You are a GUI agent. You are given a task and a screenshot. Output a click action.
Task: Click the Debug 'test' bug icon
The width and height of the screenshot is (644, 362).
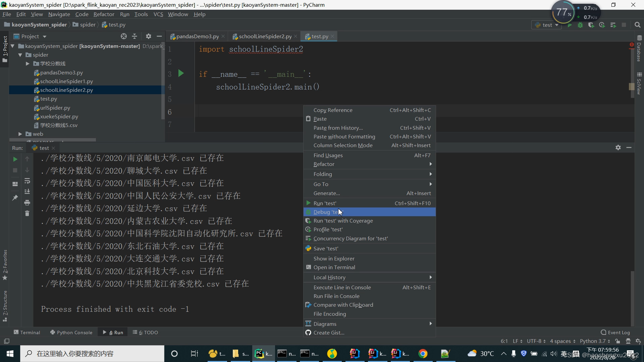pos(308,212)
